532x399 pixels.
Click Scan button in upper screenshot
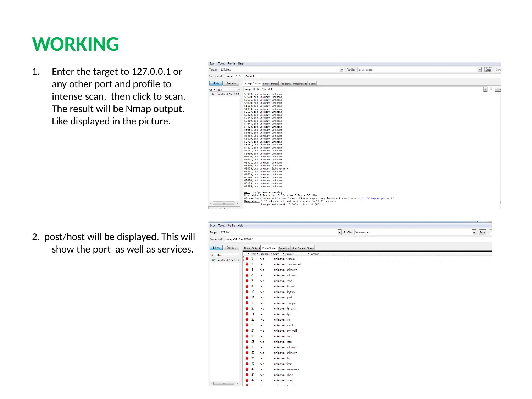(488, 70)
